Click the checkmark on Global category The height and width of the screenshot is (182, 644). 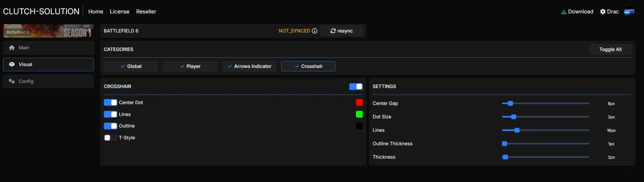pyautogui.click(x=123, y=66)
